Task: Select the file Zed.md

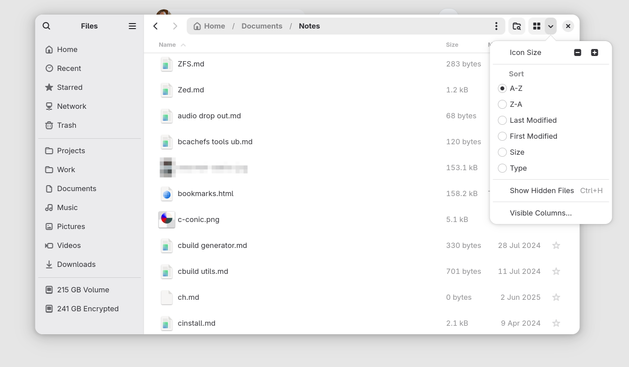Action: 191,90
